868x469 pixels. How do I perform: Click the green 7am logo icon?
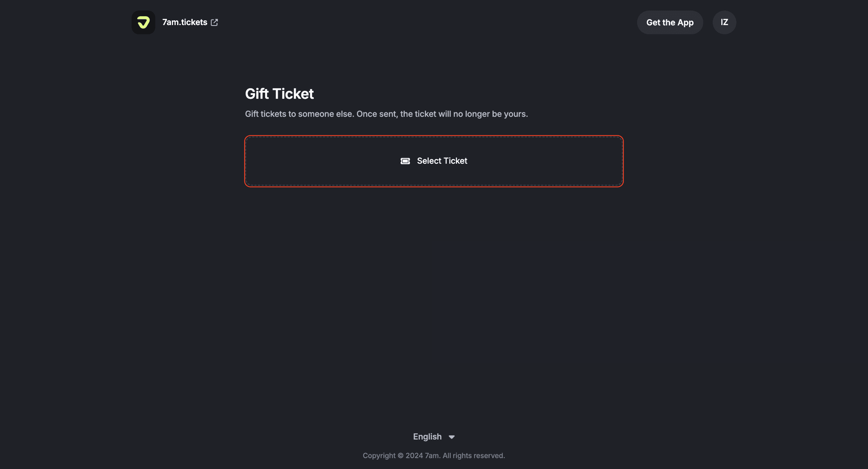coord(143,22)
